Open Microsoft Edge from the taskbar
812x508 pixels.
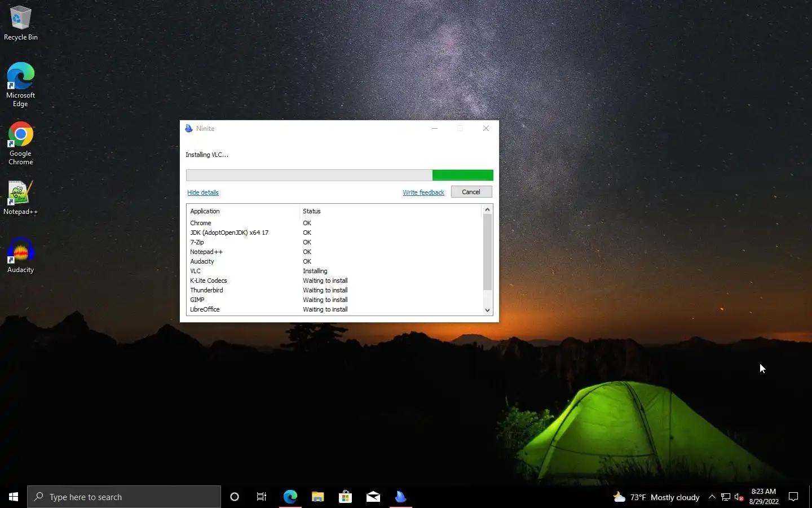pyautogui.click(x=290, y=497)
